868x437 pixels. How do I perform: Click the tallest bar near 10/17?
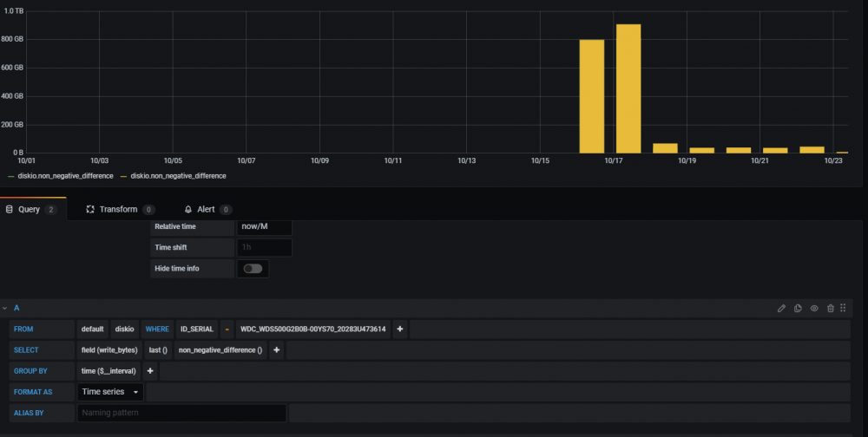(628, 88)
